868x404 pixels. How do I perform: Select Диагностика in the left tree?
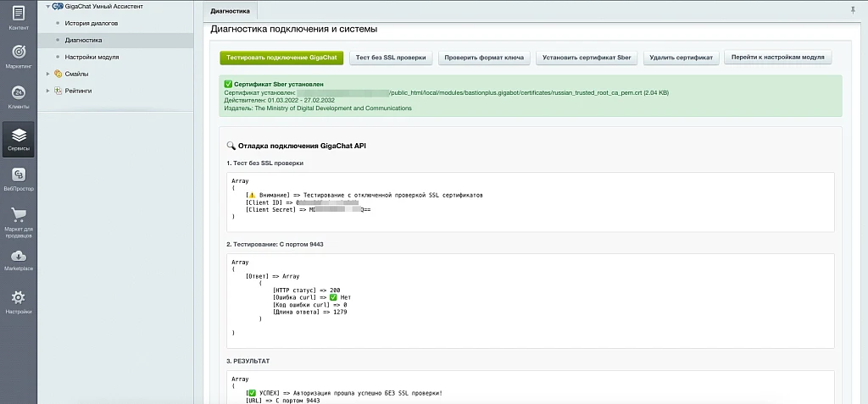click(x=83, y=41)
